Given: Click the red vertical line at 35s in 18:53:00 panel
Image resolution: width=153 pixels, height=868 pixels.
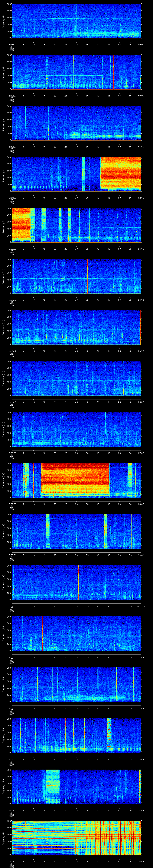Looking at the screenshot, I should (87, 276).
